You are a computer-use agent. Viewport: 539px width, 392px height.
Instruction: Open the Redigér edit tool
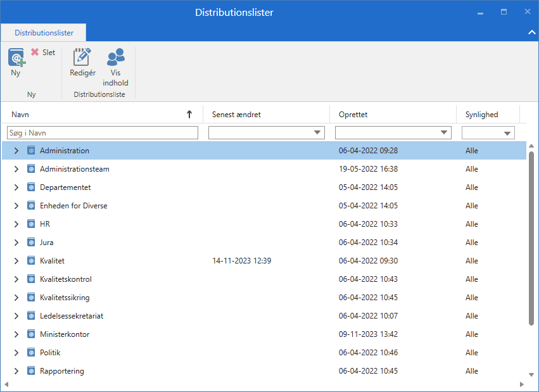[x=82, y=63]
